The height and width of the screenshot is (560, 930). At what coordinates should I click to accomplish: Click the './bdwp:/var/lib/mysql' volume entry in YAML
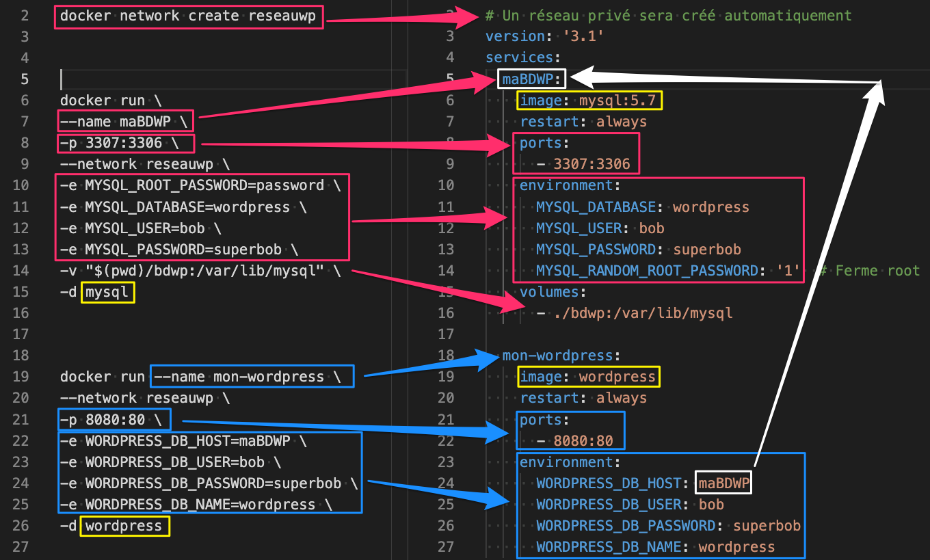point(643,313)
